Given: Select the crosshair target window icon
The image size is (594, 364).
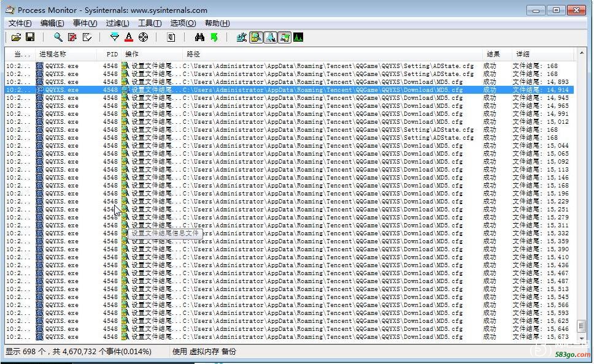Looking at the screenshot, I should pyautogui.click(x=143, y=37).
